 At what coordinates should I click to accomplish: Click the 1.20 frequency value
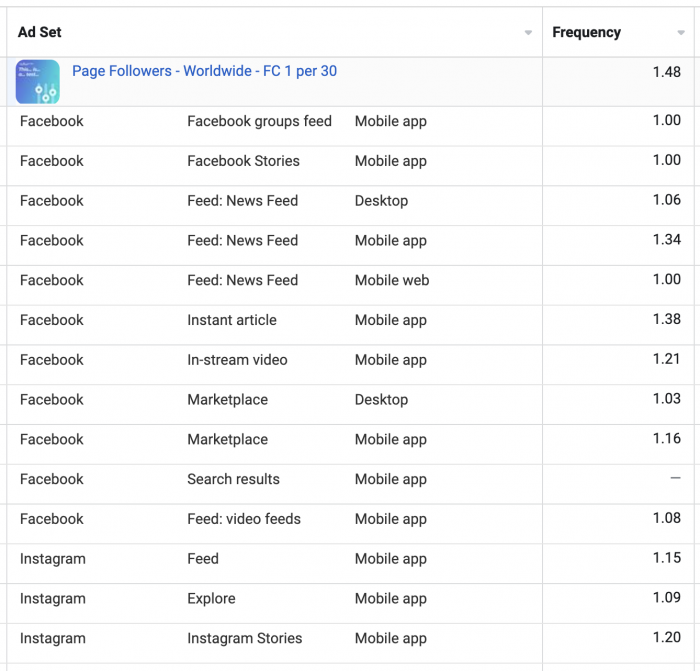pyautogui.click(x=667, y=637)
